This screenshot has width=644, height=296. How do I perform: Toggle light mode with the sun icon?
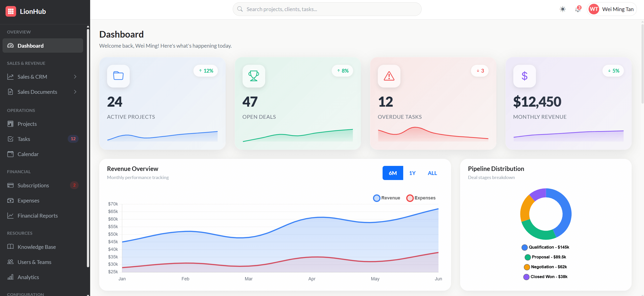tap(562, 9)
